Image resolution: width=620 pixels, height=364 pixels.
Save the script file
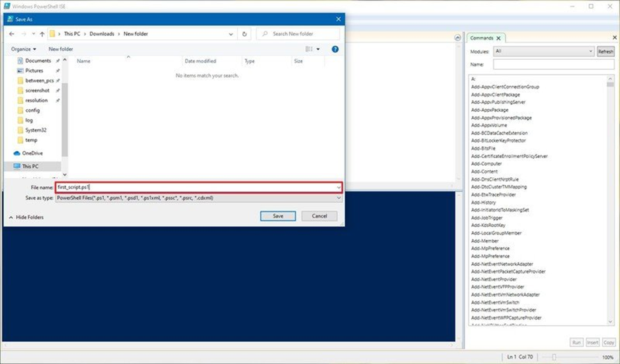tap(278, 216)
